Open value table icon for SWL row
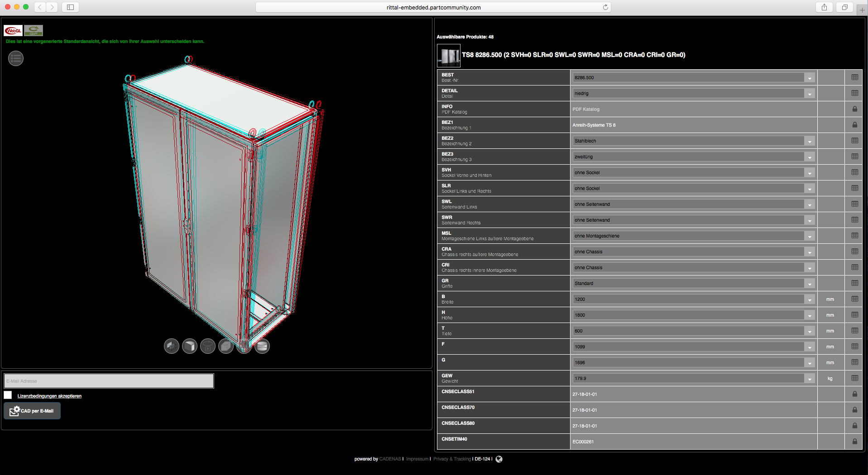868x475 pixels. (854, 204)
